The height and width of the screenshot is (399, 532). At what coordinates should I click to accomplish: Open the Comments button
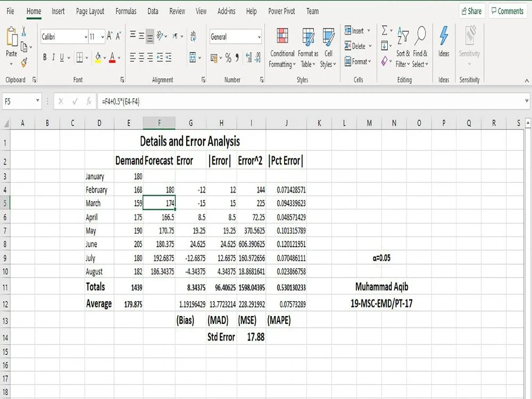(x=508, y=11)
